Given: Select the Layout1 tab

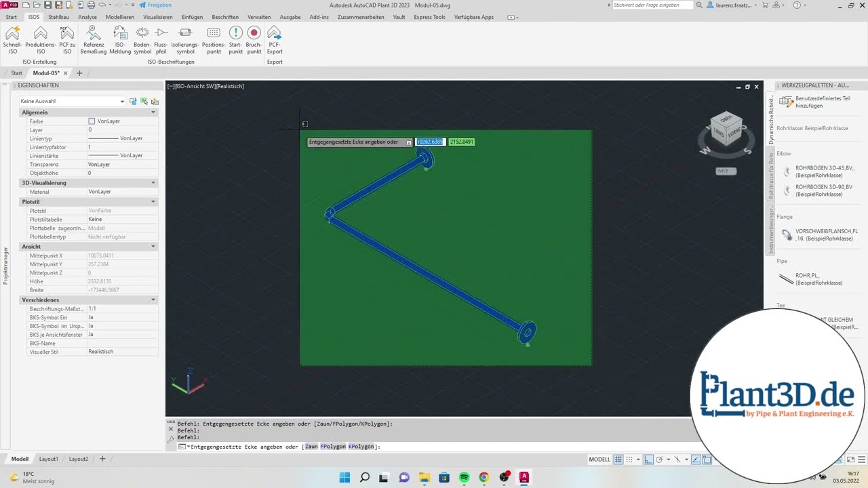Looking at the screenshot, I should [x=49, y=459].
